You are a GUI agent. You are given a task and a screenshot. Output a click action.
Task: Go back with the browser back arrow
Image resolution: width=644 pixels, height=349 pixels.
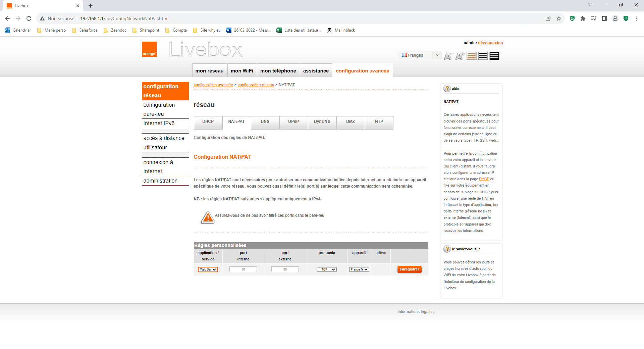7,18
